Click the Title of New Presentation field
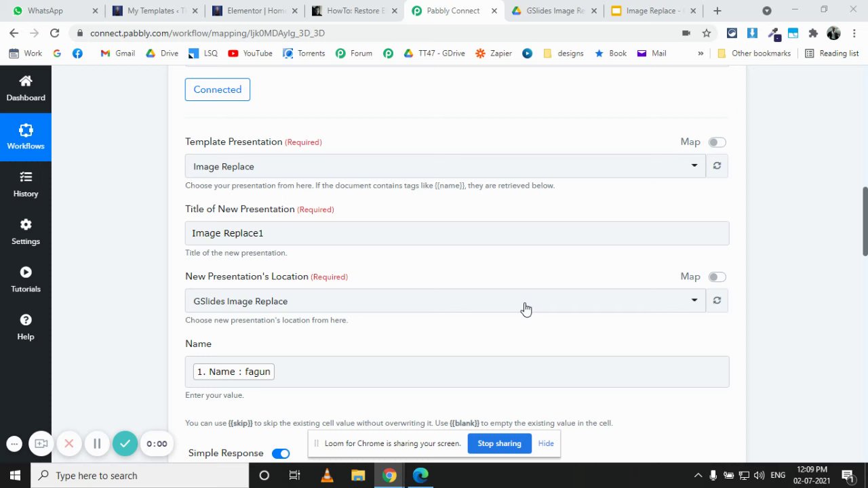This screenshot has width=868, height=488. click(x=457, y=233)
